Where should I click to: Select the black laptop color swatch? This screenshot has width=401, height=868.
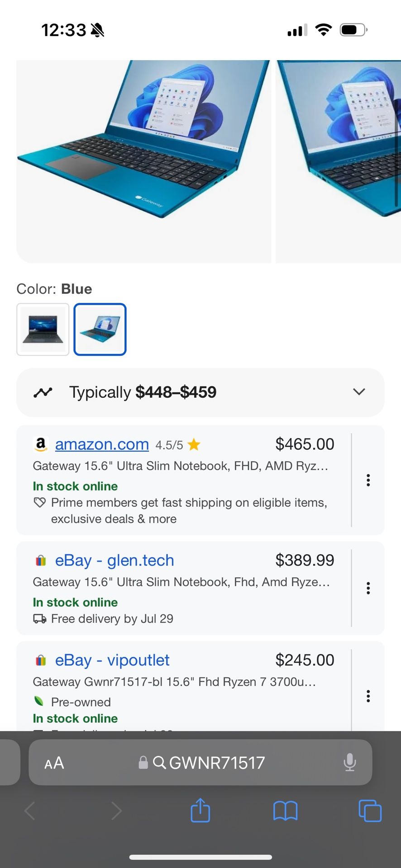coord(43,330)
